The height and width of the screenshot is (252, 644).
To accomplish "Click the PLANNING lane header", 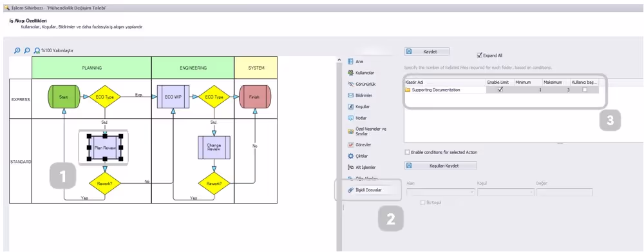I will 91,68.
